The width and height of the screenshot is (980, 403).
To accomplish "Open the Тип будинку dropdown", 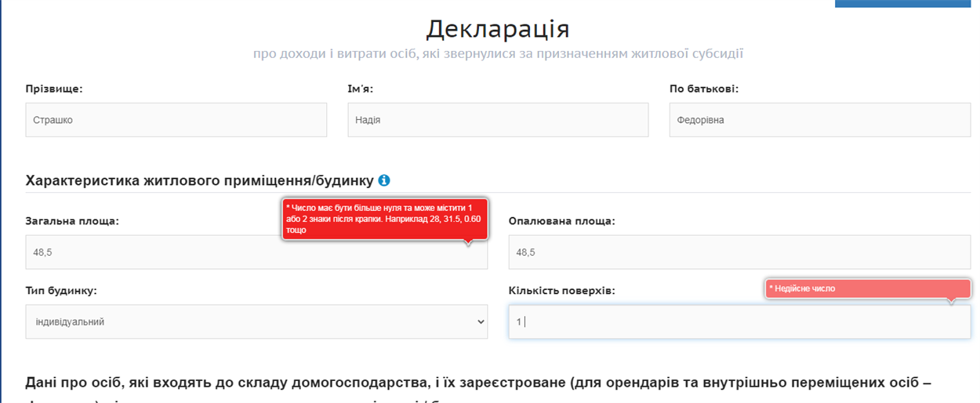I will pyautogui.click(x=256, y=321).
